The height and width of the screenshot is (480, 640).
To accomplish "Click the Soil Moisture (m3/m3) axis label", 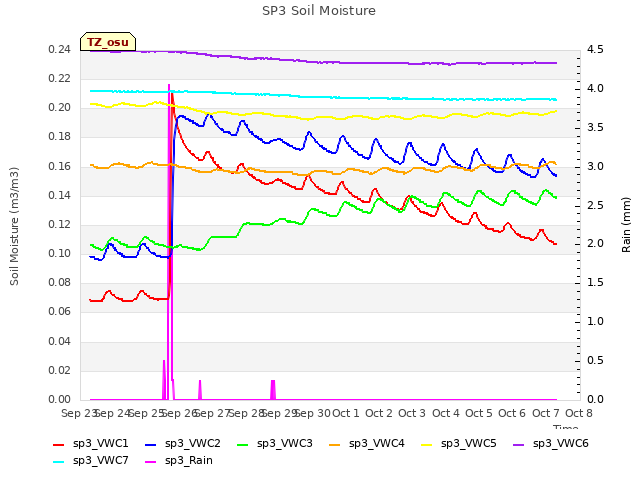I will 14,226.
